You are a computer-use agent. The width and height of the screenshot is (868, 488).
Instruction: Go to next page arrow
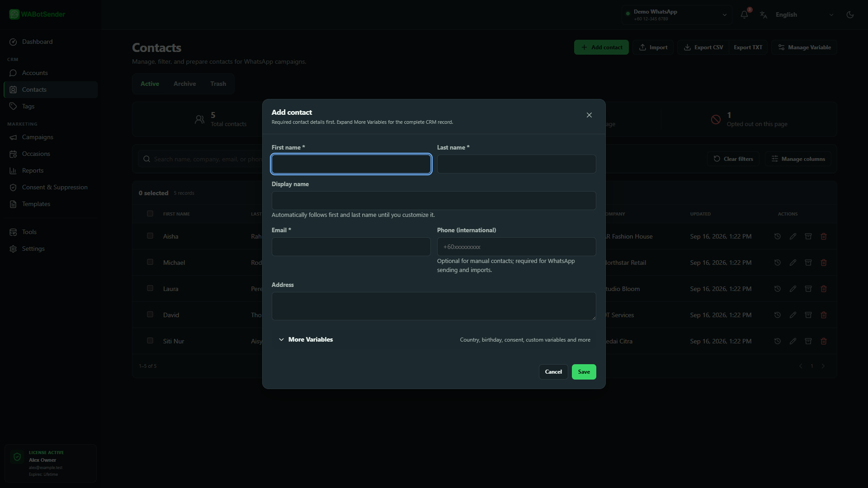point(823,366)
